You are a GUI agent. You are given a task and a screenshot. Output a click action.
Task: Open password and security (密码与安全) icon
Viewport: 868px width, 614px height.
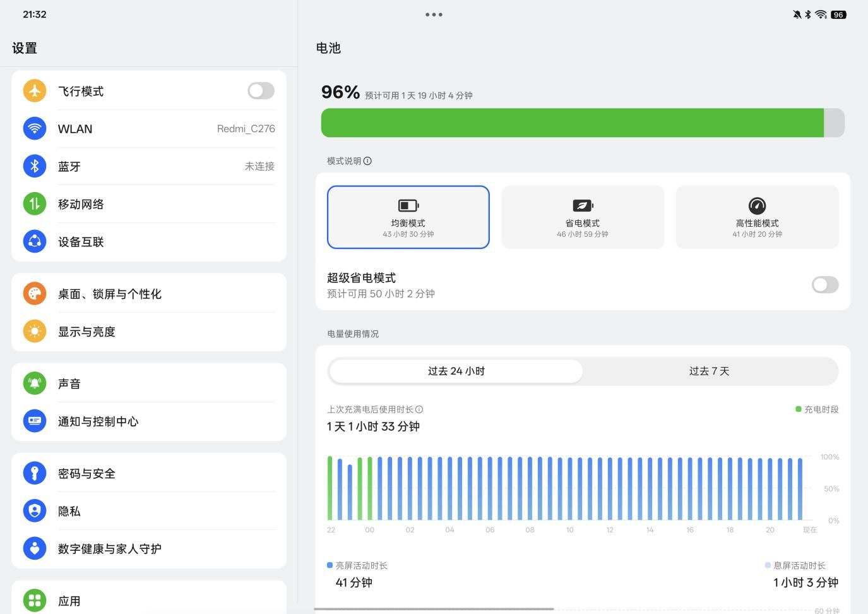(x=35, y=473)
